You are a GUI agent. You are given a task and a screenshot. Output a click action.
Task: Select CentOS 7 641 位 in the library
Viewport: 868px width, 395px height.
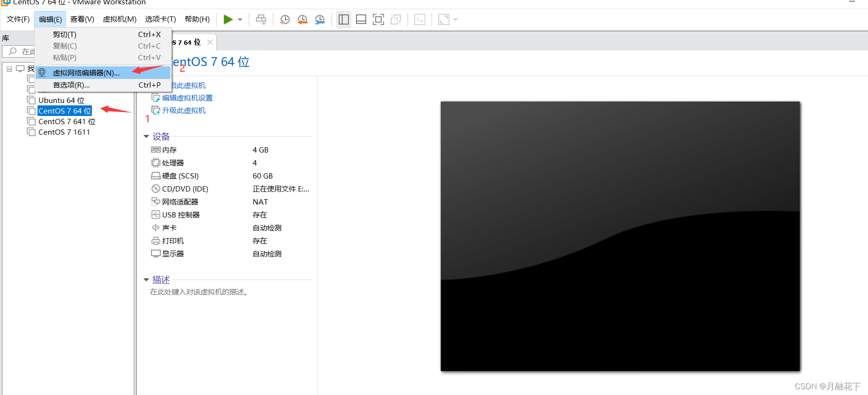click(67, 121)
